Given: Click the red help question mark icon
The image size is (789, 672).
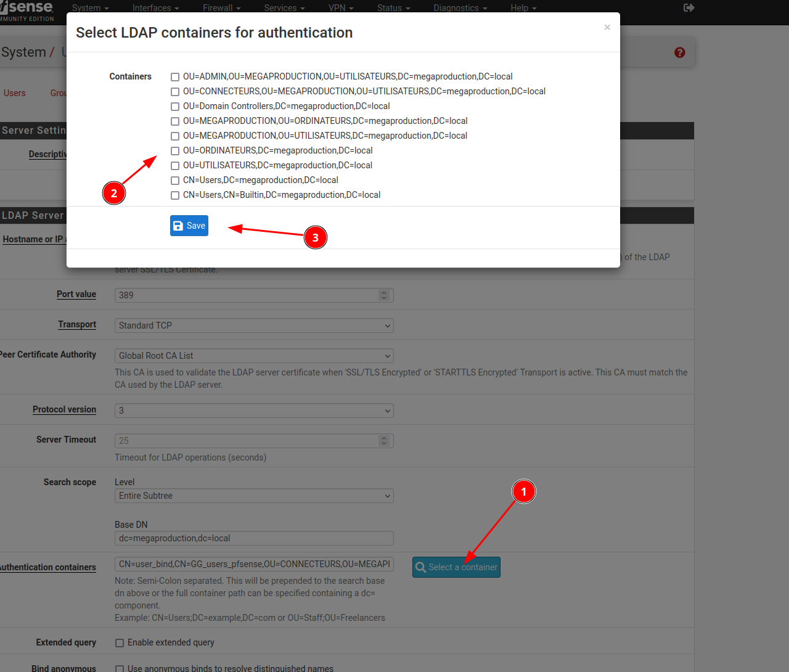Looking at the screenshot, I should tap(680, 53).
